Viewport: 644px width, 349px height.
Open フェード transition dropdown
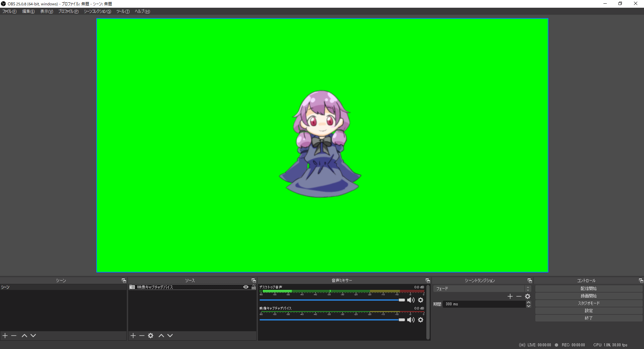pos(482,289)
